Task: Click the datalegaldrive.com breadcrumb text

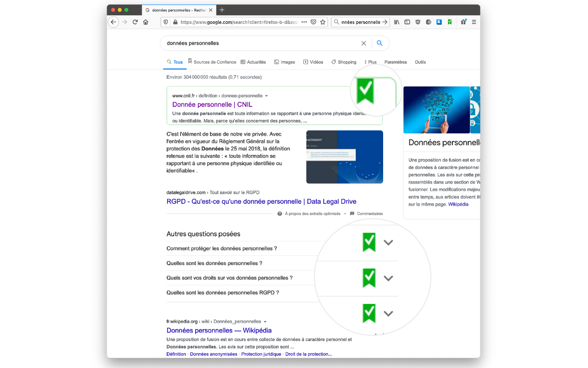Action: pos(186,192)
